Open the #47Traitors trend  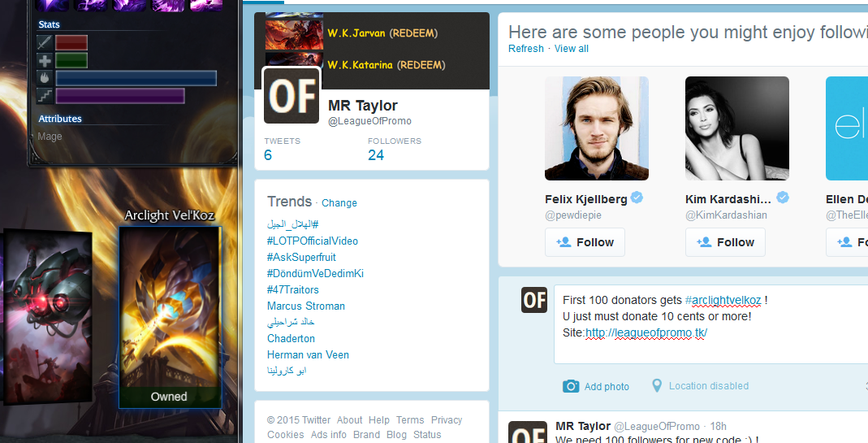tap(293, 289)
